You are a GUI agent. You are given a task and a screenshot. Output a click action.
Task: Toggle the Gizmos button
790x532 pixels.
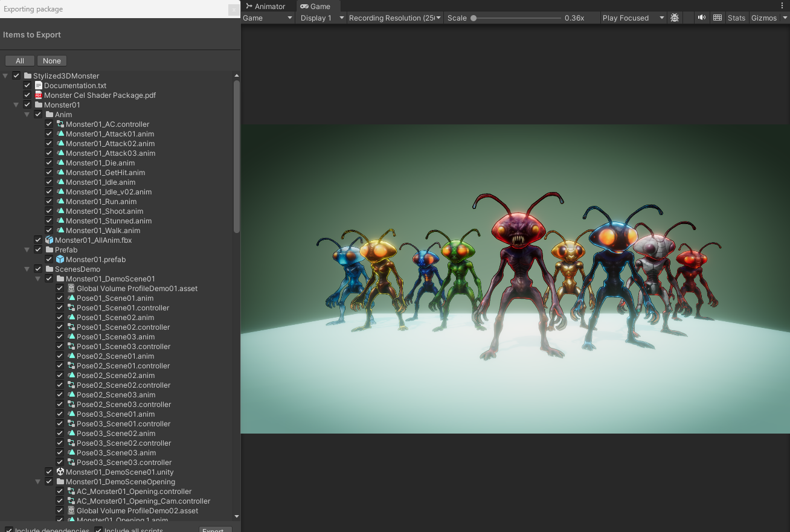764,18
